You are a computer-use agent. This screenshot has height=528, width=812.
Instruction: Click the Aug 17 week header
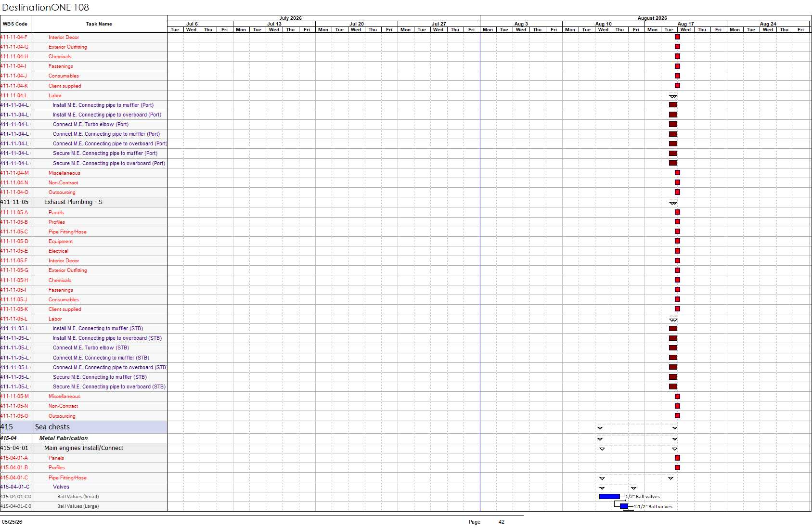coord(686,24)
